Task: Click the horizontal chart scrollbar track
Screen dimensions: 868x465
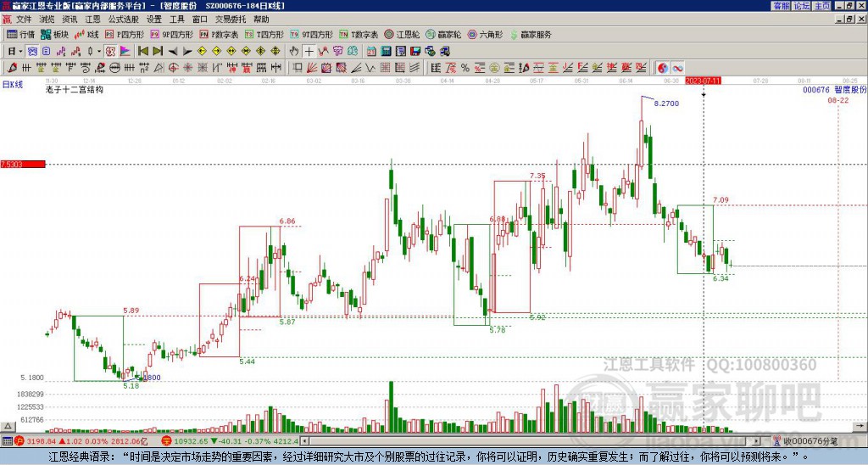Action: point(531,441)
